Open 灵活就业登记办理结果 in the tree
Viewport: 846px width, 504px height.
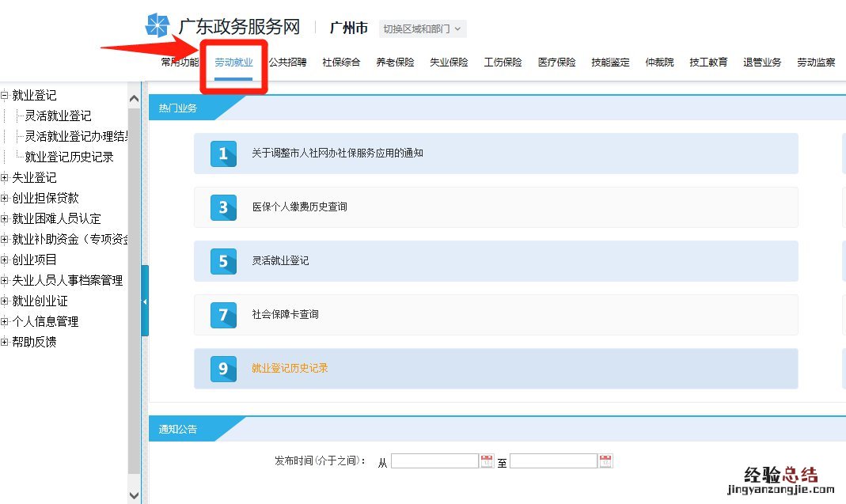tap(76, 137)
